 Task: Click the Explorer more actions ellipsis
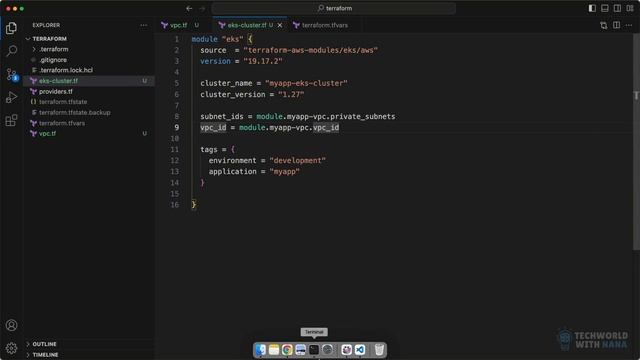144,25
